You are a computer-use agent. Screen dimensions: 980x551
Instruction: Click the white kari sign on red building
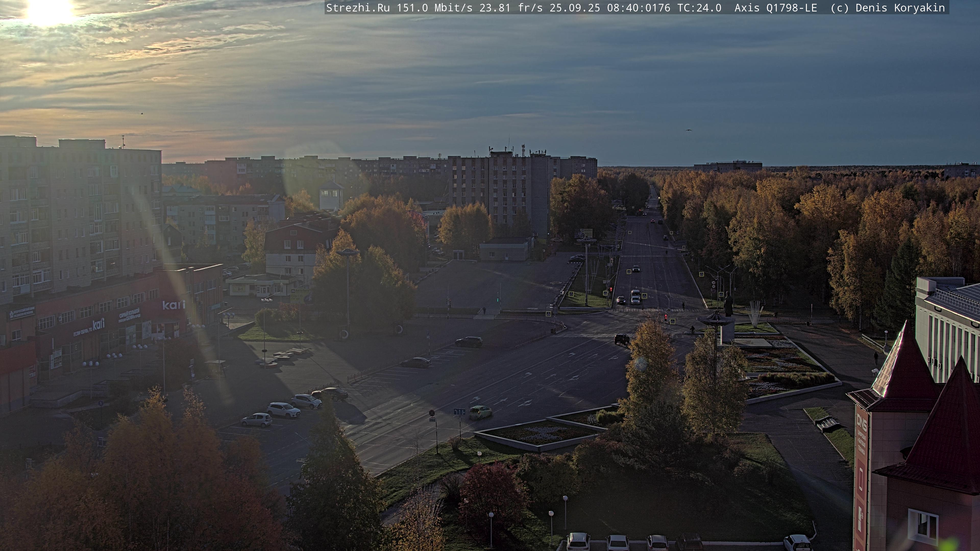click(174, 305)
